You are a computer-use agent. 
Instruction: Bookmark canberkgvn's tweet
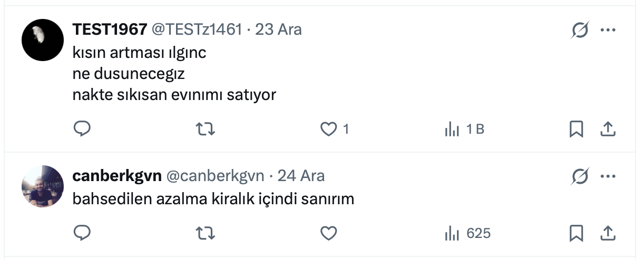click(x=576, y=233)
